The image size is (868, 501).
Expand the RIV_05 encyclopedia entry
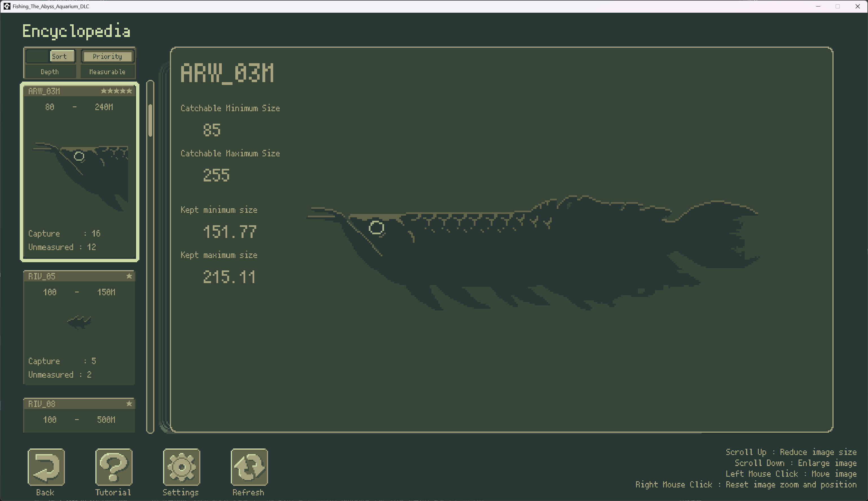[x=79, y=327]
